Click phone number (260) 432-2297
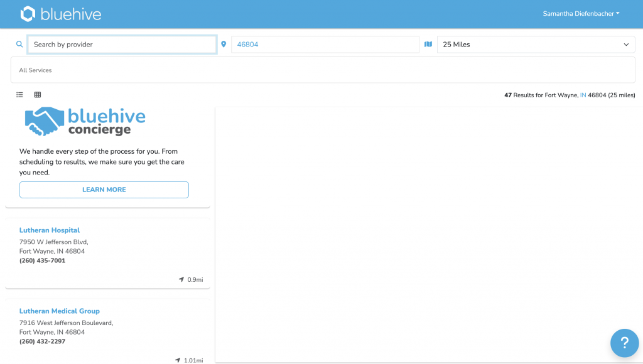 coord(42,341)
